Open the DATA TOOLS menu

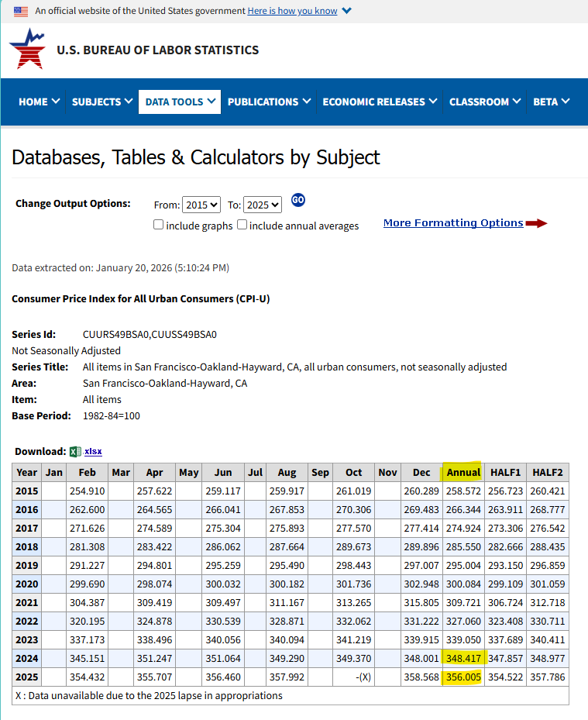coord(180,102)
